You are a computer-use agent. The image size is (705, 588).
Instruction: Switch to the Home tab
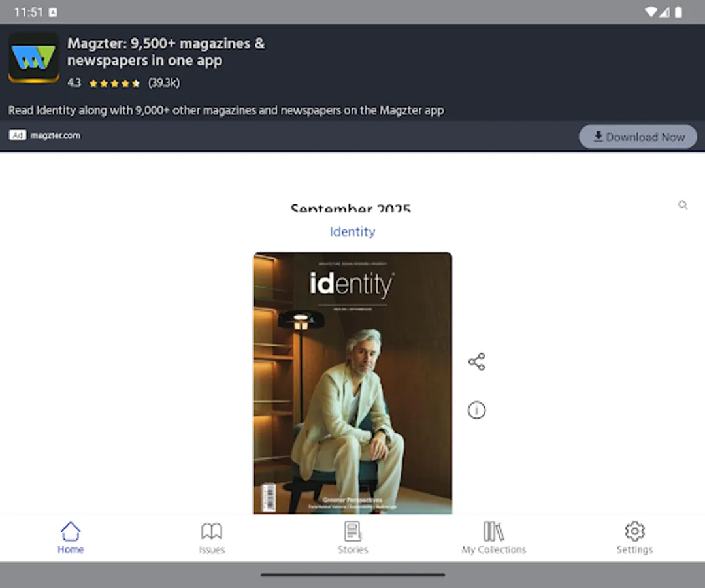tap(71, 537)
